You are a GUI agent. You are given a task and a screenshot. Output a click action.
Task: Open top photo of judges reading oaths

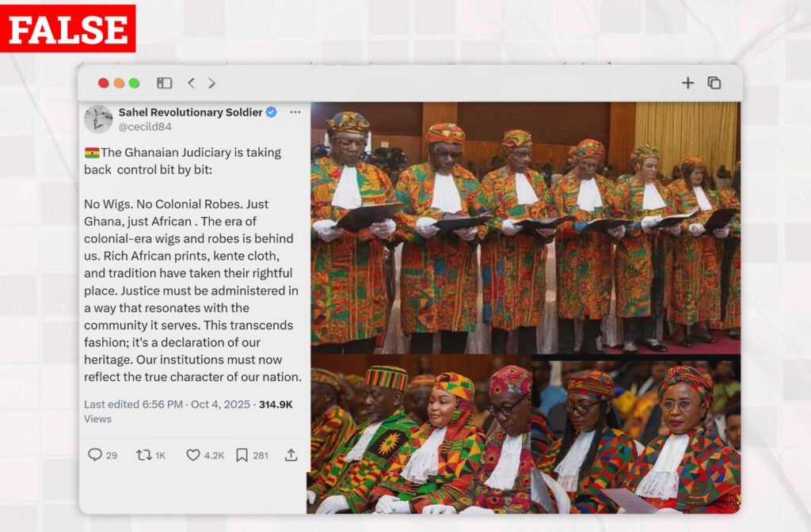pyautogui.click(x=526, y=227)
